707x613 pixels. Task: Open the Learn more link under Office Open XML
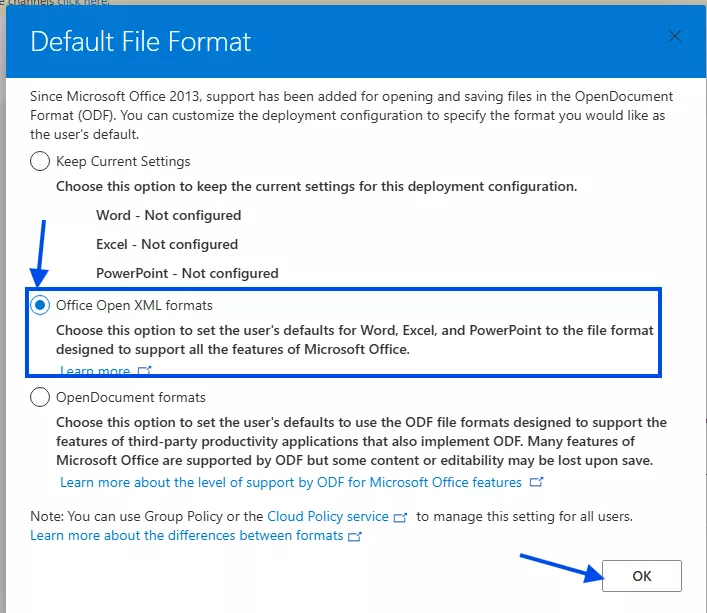click(95, 371)
